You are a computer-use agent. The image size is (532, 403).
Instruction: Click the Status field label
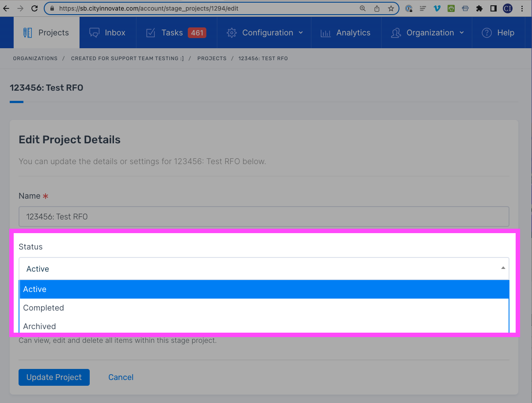[30, 247]
